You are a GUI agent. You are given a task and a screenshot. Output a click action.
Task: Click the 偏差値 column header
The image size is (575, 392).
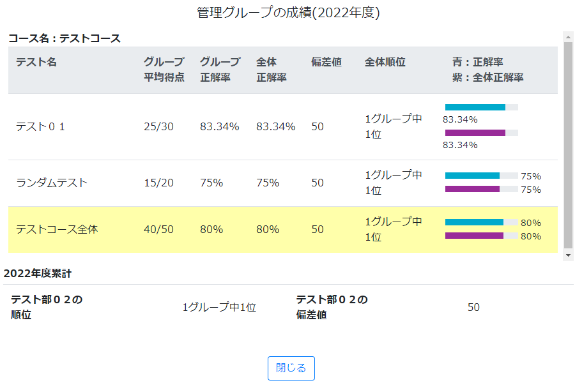click(326, 63)
